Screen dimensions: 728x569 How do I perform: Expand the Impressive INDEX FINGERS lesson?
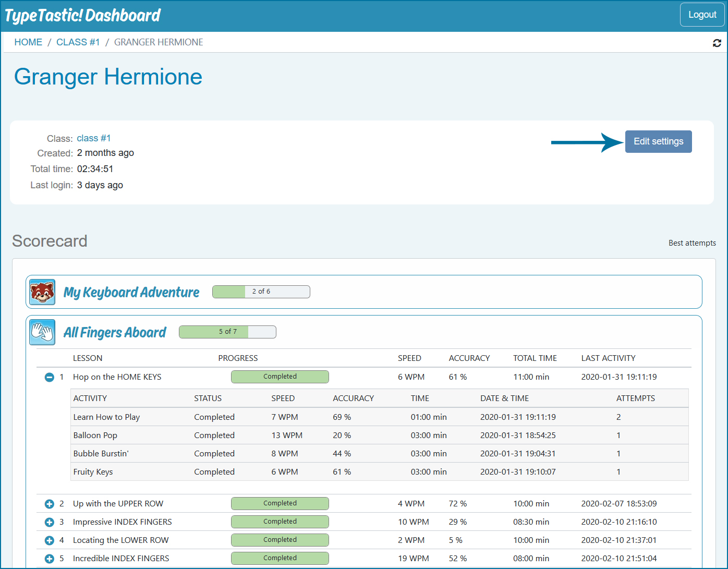pos(50,522)
